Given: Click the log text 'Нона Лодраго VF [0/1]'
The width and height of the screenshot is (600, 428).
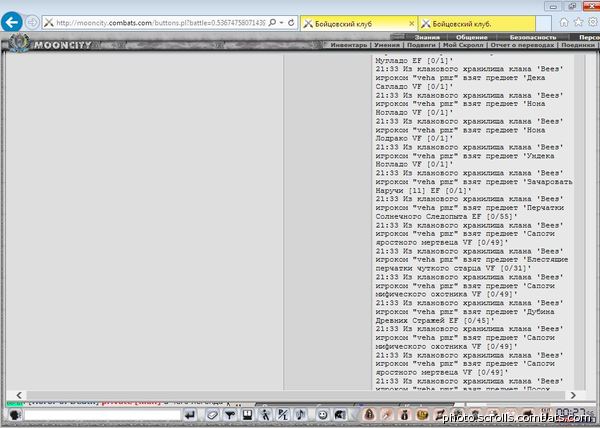Looking at the screenshot, I should click(x=460, y=134).
